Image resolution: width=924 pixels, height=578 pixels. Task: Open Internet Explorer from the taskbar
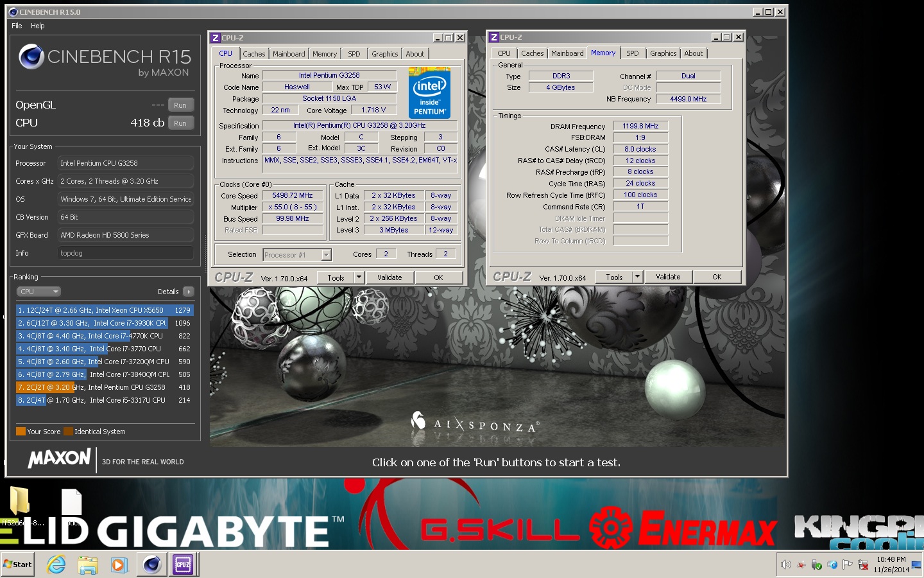pos(56,565)
